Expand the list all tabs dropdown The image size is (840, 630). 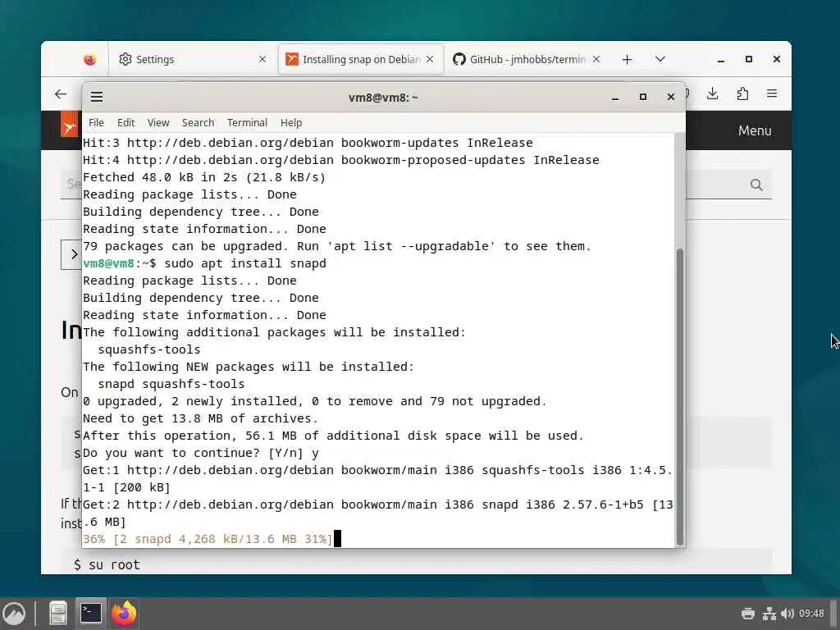[x=660, y=59]
